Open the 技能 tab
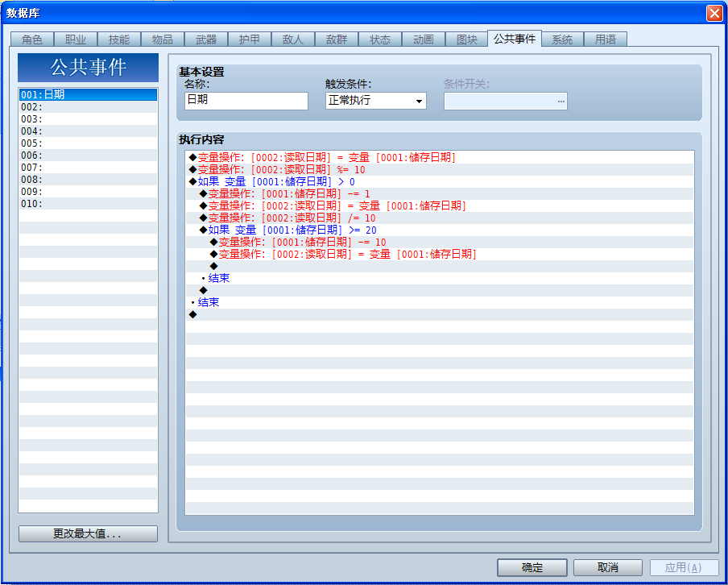The height and width of the screenshot is (585, 728). 119,39
